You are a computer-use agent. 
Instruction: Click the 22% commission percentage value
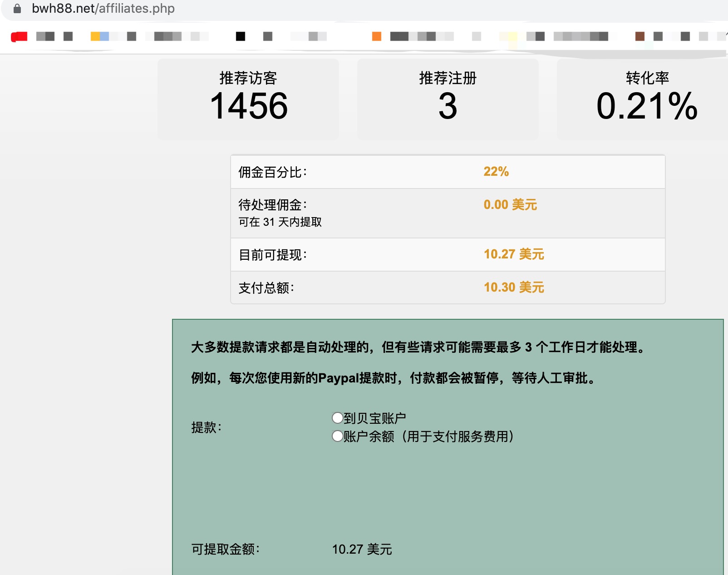click(x=495, y=172)
